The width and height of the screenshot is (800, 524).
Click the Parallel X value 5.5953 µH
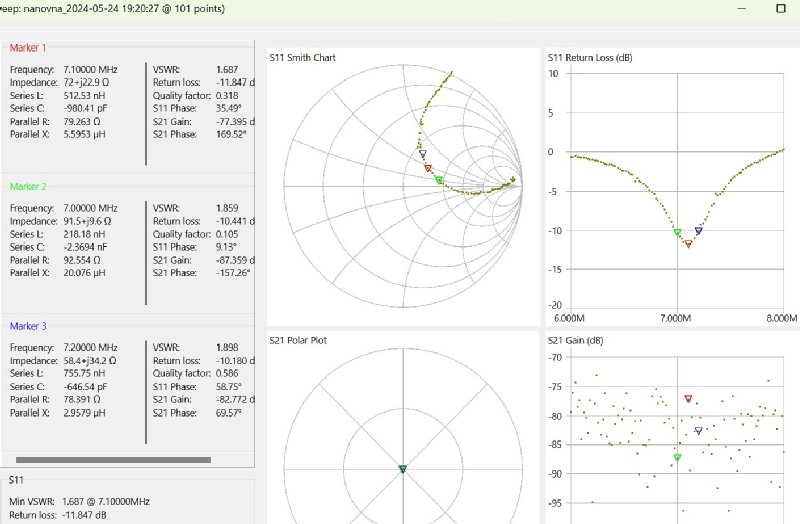[84, 134]
